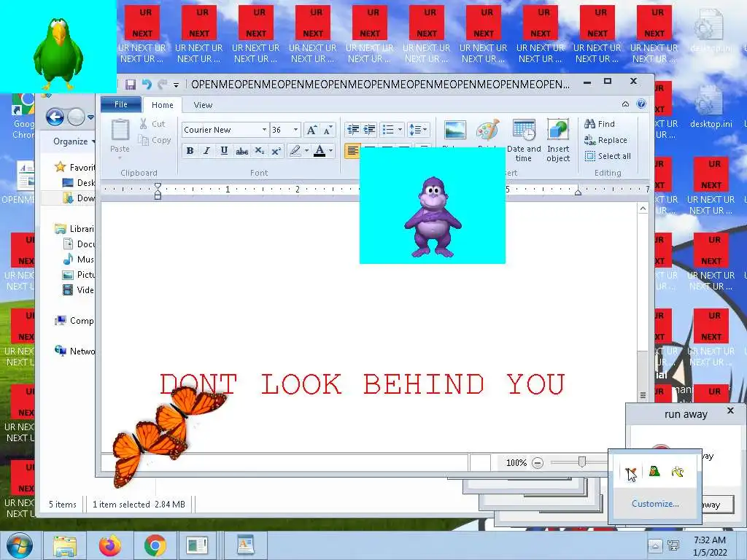
Task: Insert Date and time
Action: [524, 141]
